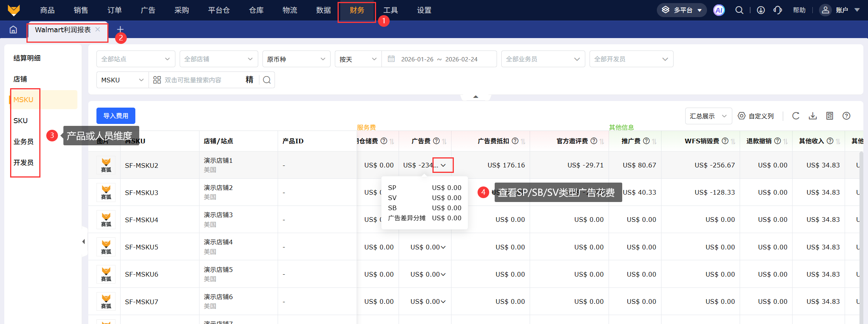Collapse the left sidebar arrow
Viewport: 868px width, 324px height.
point(84,242)
